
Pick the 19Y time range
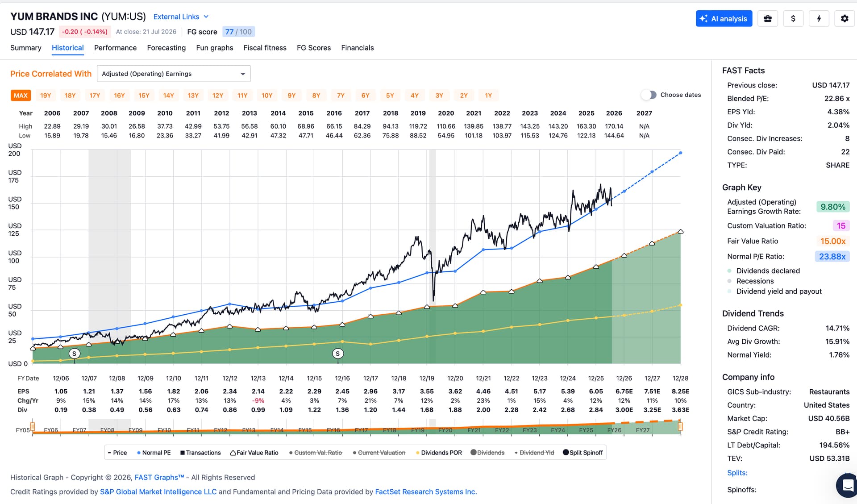tap(46, 96)
